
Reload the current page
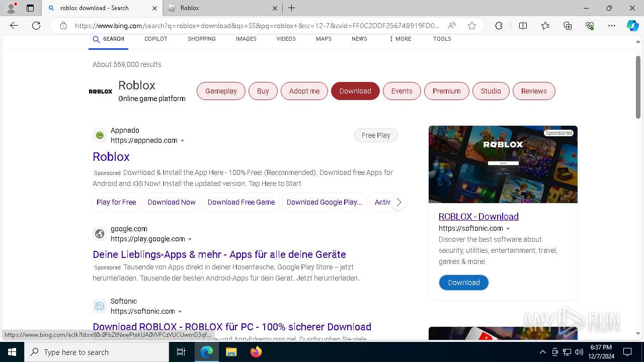[x=36, y=26]
